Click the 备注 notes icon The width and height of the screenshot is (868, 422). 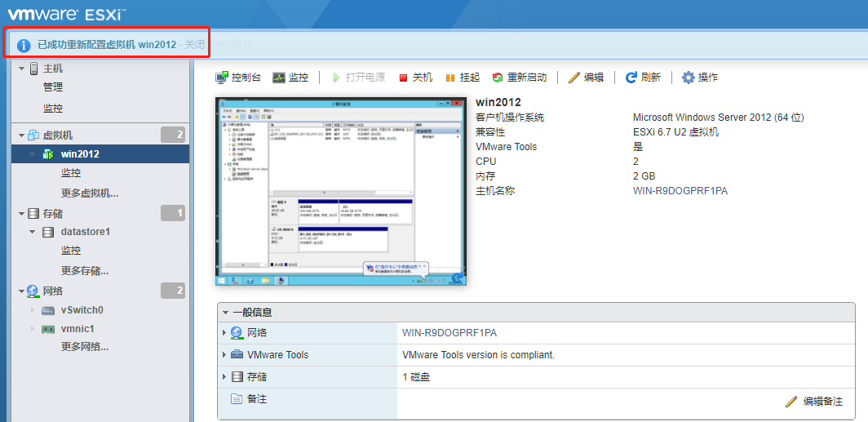pyautogui.click(x=237, y=399)
